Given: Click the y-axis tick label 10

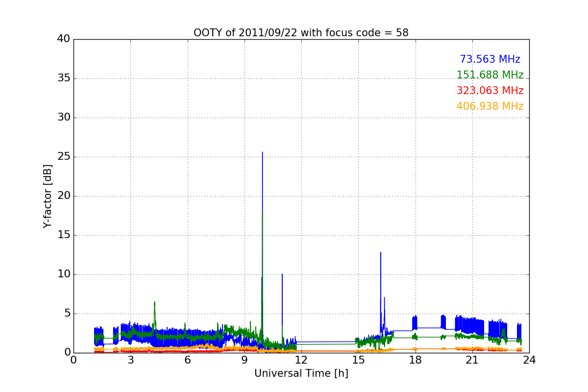Looking at the screenshot, I should [64, 274].
